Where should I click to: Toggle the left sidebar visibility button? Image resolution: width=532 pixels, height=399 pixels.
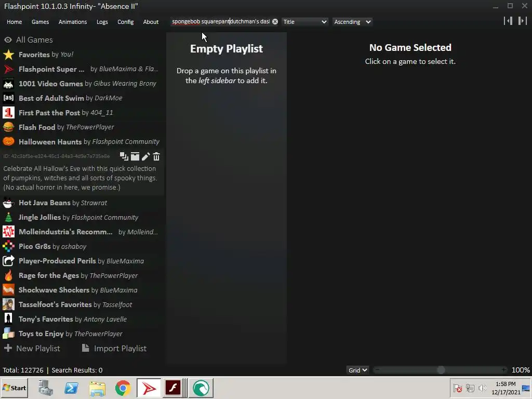508,21
